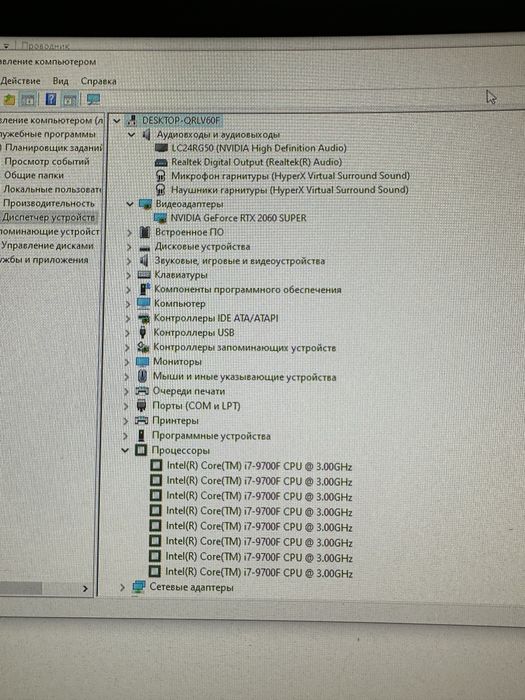Select Планировщик заданий in left pane
The width and height of the screenshot is (525, 700).
54,147
